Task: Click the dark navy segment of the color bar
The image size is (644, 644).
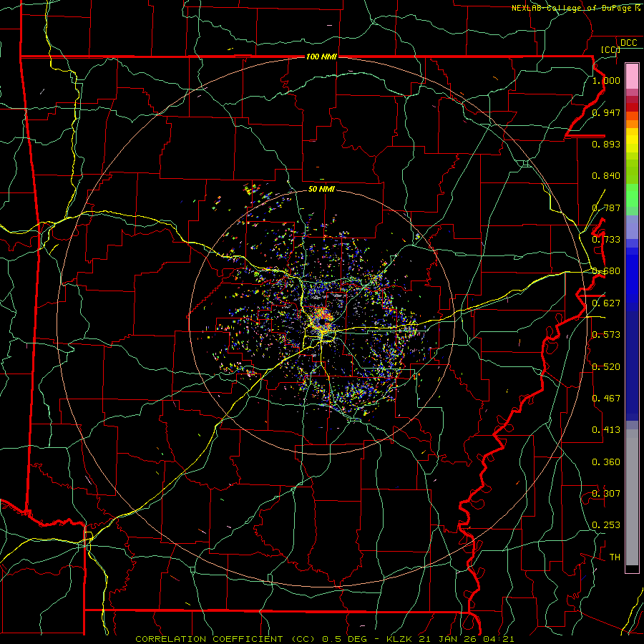Action: (632, 366)
